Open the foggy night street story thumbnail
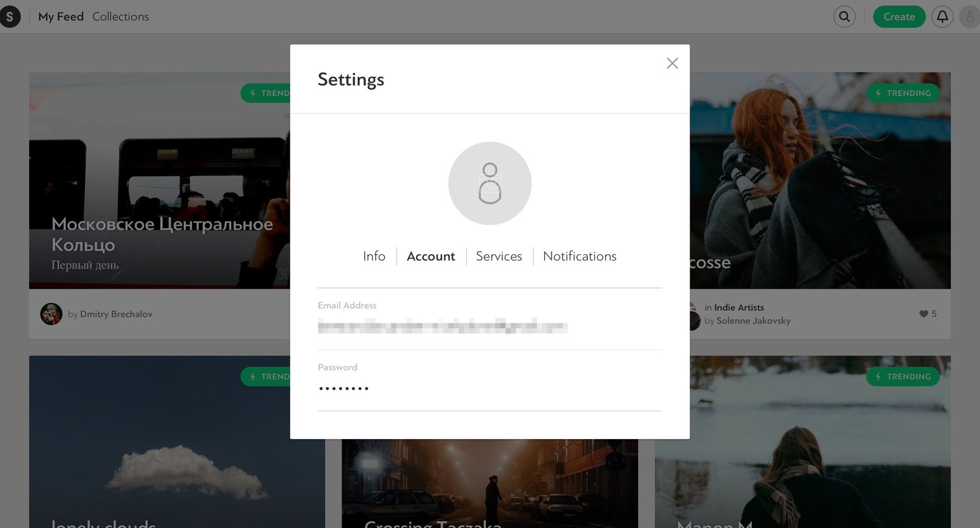The image size is (980, 528). click(490, 483)
